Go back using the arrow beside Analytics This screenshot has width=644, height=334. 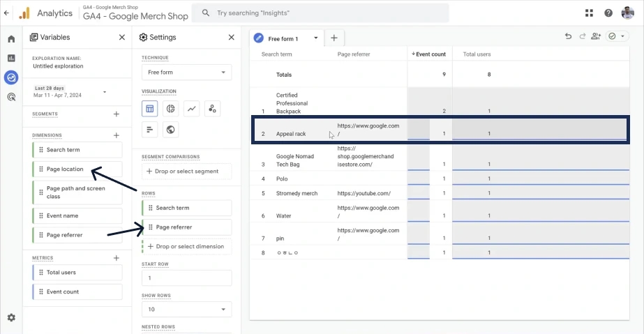click(6, 13)
